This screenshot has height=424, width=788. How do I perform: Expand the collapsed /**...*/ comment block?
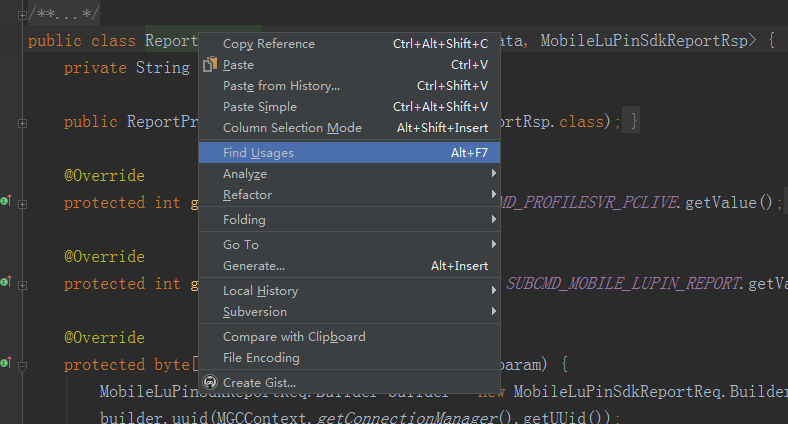point(22,15)
